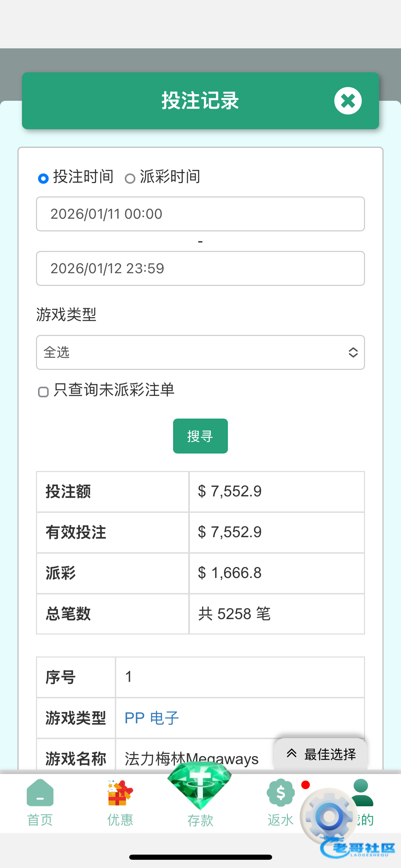Enable the 只查询未派彩注单 checkbox
Image resolution: width=401 pixels, height=868 pixels.
coord(43,392)
